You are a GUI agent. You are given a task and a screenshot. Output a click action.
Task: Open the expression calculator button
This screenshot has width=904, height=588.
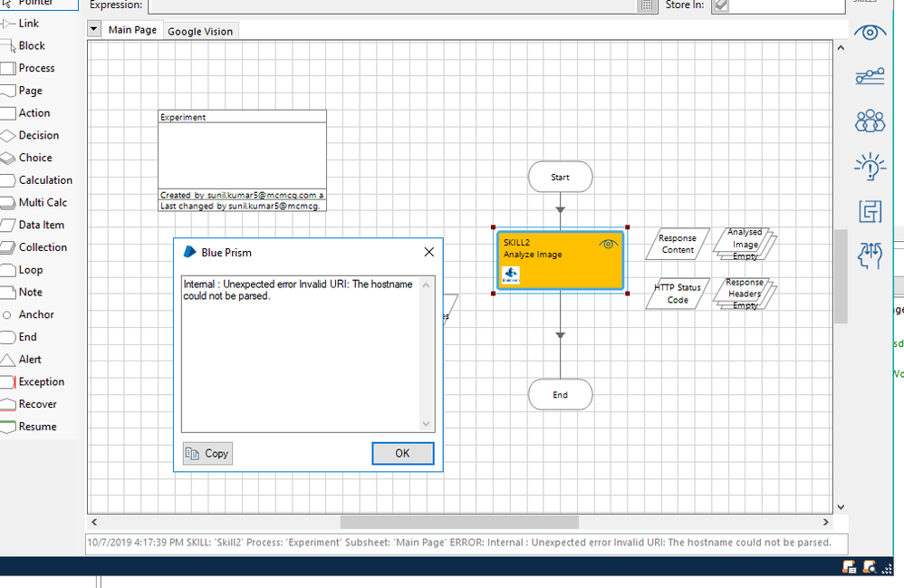(x=646, y=5)
